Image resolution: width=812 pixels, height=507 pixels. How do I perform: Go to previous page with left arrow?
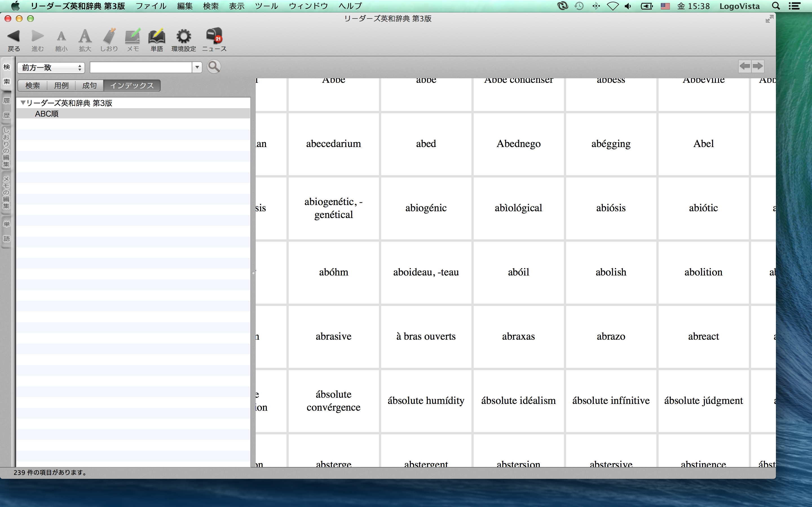pos(745,66)
